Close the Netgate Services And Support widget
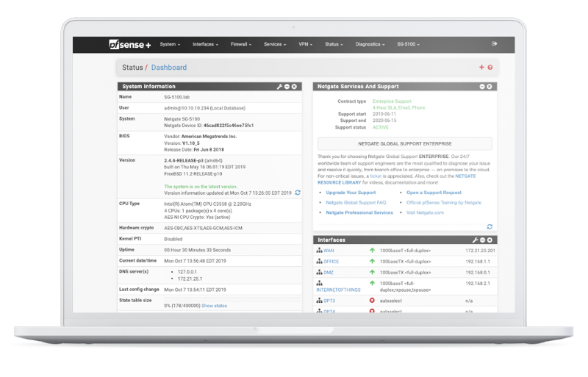The image size is (588, 377). pyautogui.click(x=490, y=87)
